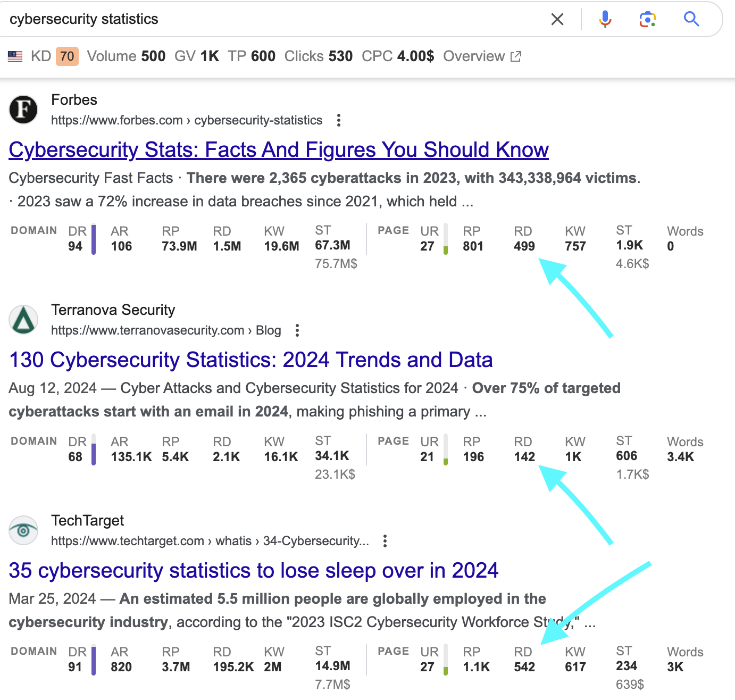
Task: Click the TechTarget eye favicon
Action: point(23,530)
